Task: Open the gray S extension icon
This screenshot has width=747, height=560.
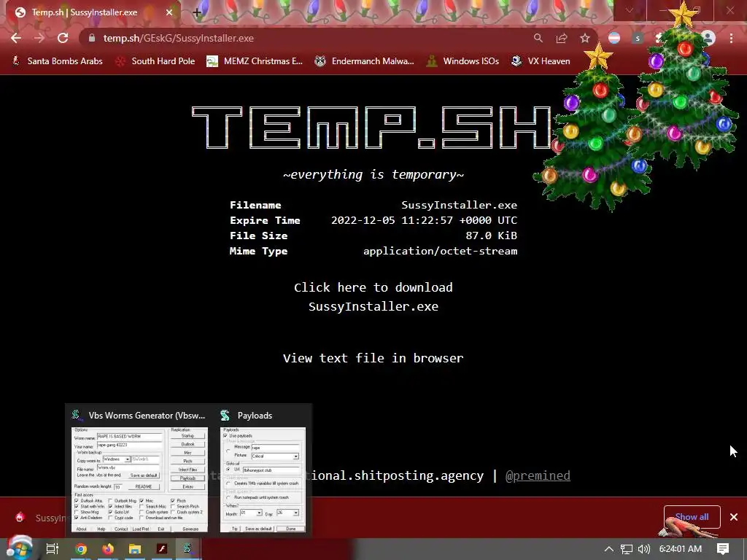Action: coord(638,38)
